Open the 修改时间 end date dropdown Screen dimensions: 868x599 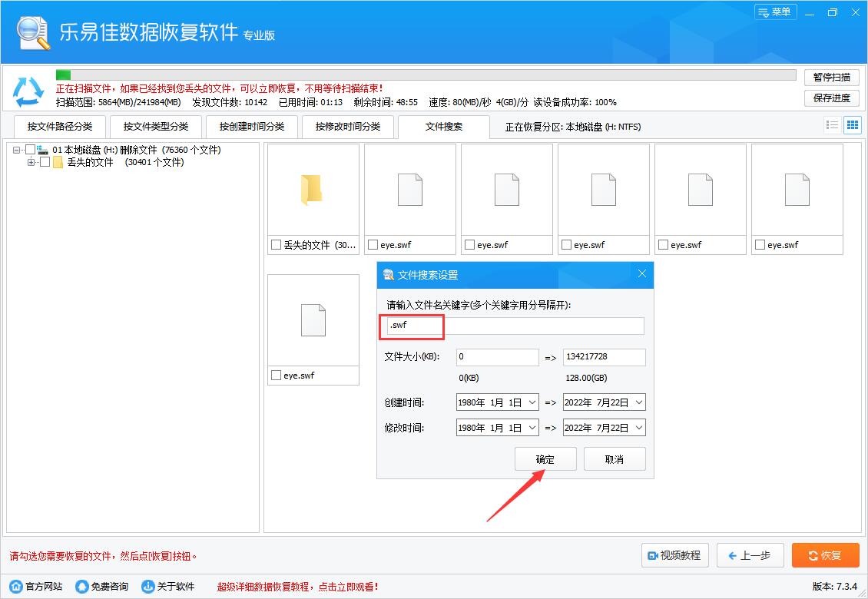(638, 427)
